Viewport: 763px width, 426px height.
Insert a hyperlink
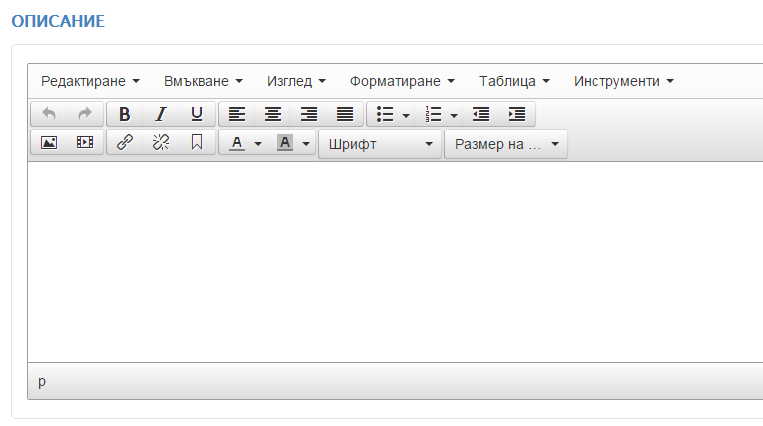125,143
